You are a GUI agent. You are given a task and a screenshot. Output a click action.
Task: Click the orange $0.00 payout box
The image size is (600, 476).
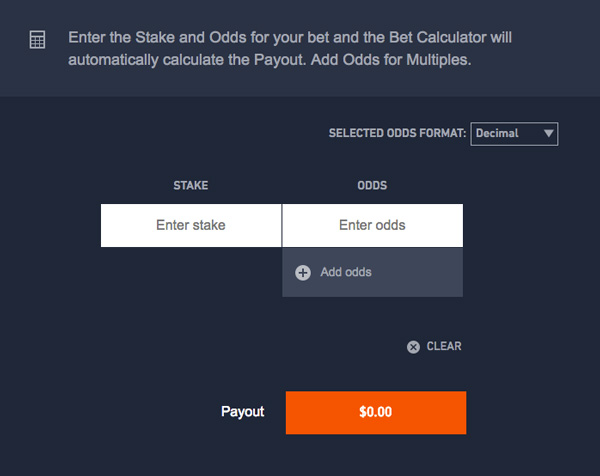tap(376, 412)
